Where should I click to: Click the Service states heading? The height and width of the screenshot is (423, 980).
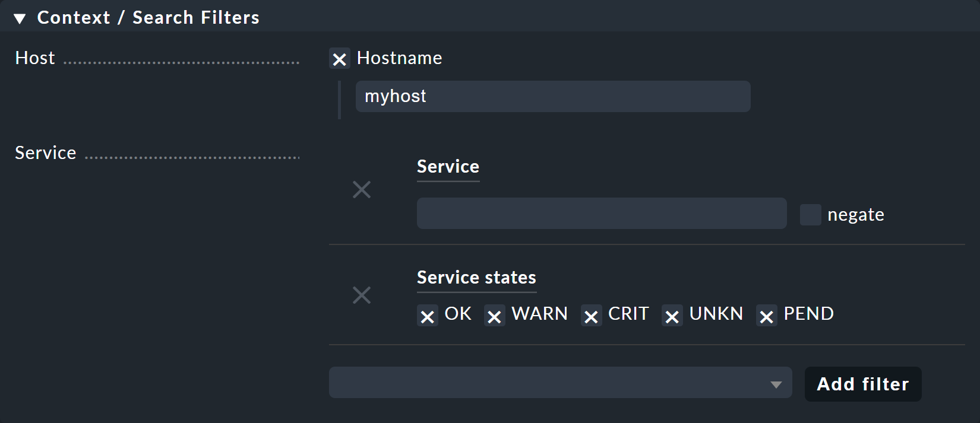[476, 277]
